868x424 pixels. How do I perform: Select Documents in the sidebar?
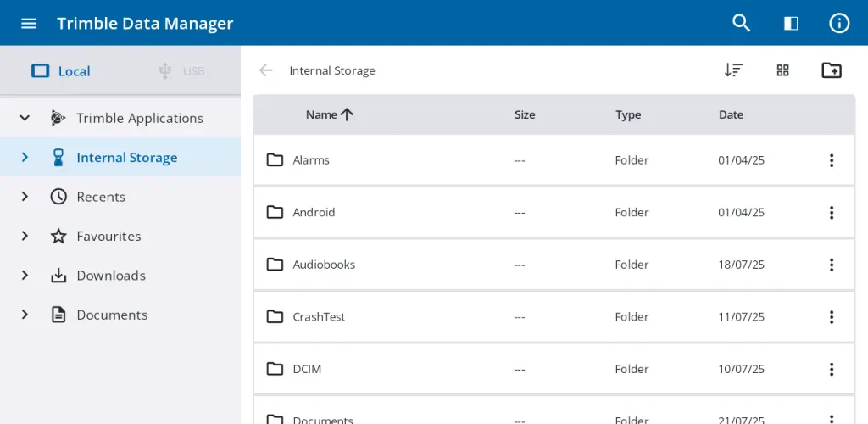tap(113, 315)
